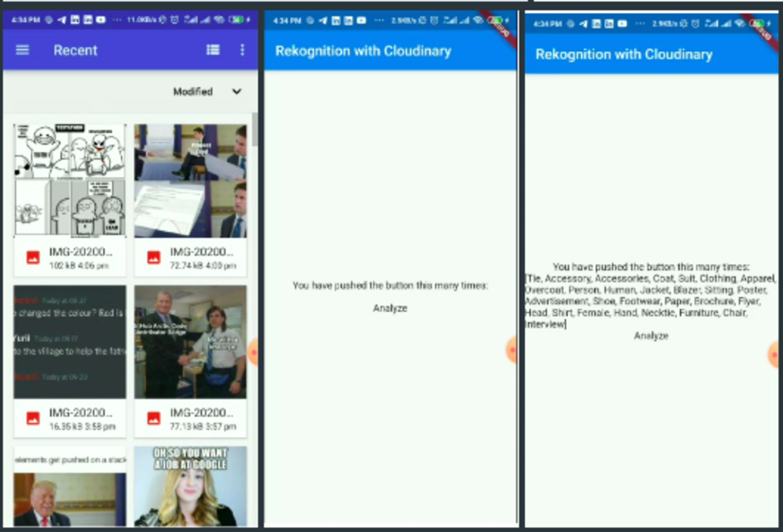The image size is (783, 532).
Task: Switch to list view in Recent screen
Action: pos(213,50)
